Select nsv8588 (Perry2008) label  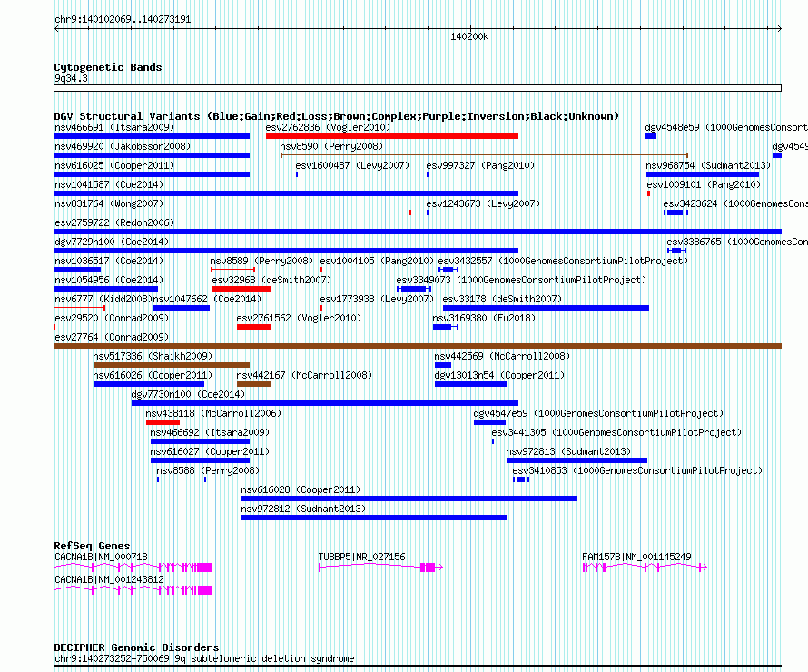click(208, 470)
